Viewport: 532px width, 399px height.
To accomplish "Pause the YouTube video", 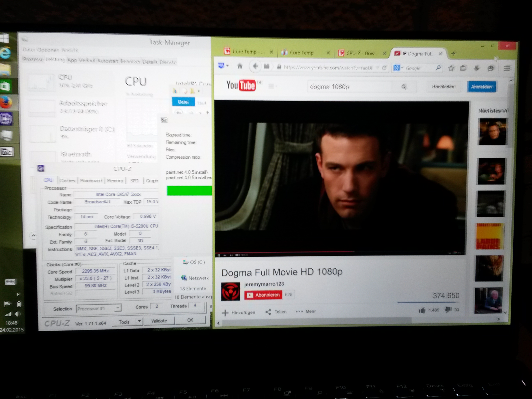I will [219, 255].
